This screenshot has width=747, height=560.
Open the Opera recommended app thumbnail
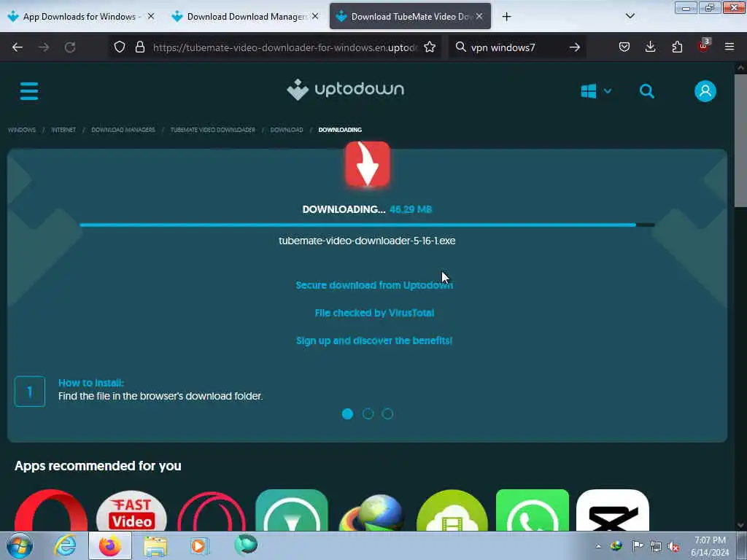click(x=51, y=510)
